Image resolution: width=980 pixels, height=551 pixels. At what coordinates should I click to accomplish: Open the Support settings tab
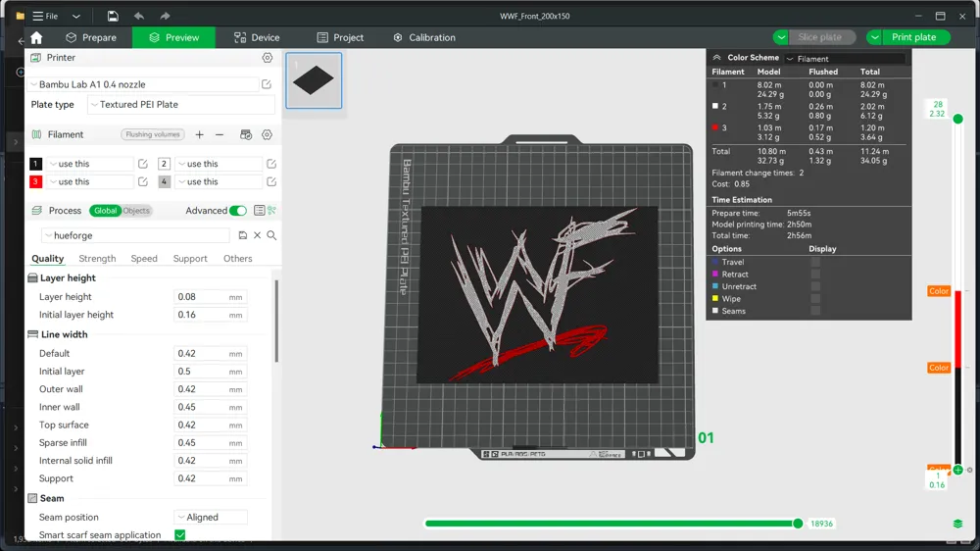pos(190,258)
